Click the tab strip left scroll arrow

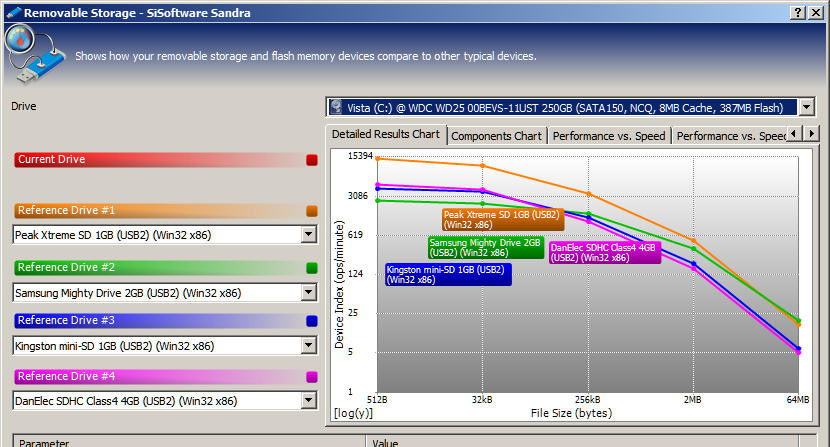[x=793, y=133]
